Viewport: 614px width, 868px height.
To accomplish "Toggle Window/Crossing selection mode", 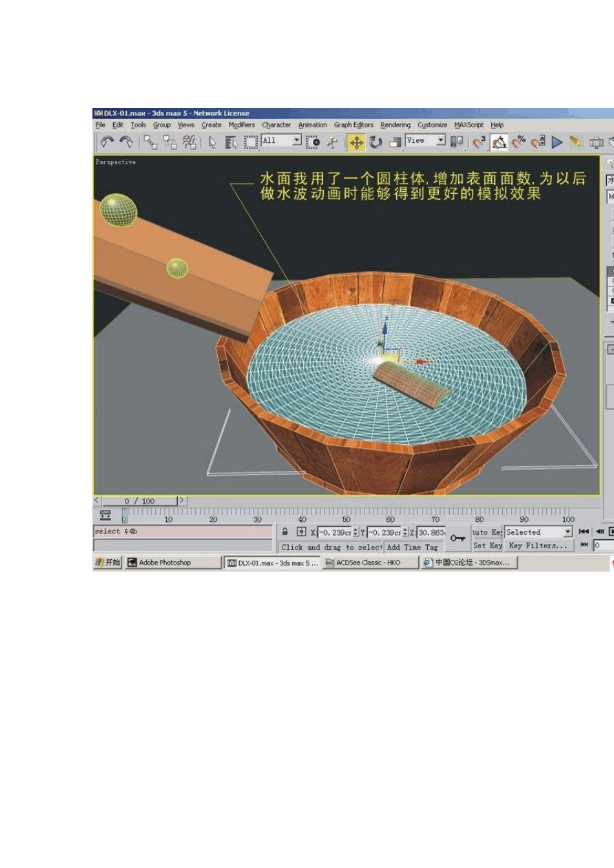I will tap(313, 142).
